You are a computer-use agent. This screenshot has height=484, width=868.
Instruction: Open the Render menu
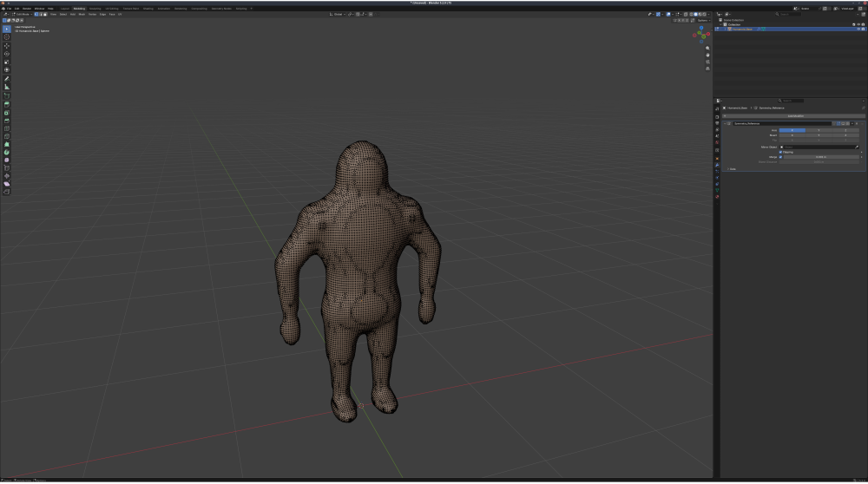[x=27, y=9]
